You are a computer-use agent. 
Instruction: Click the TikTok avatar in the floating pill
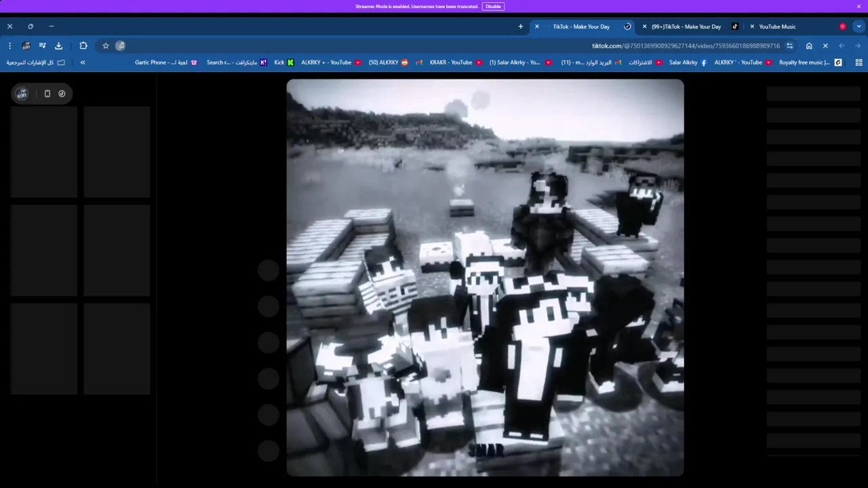22,94
